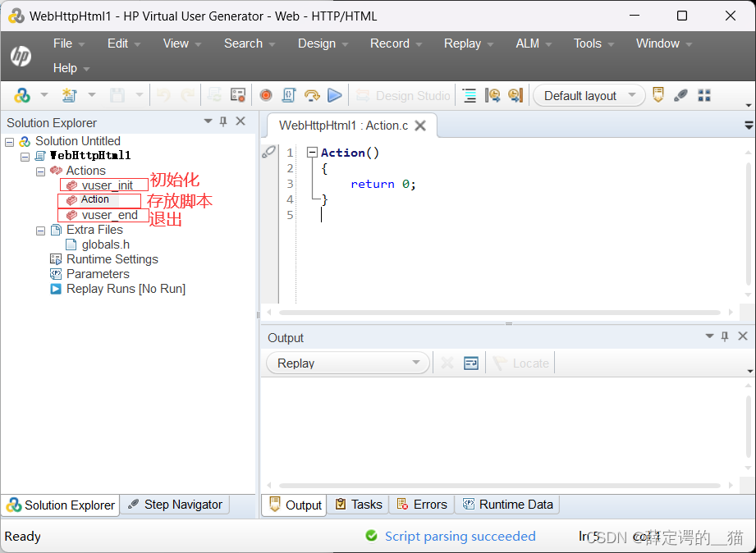
Task: Switch to the Output bottom tab
Action: [295, 505]
